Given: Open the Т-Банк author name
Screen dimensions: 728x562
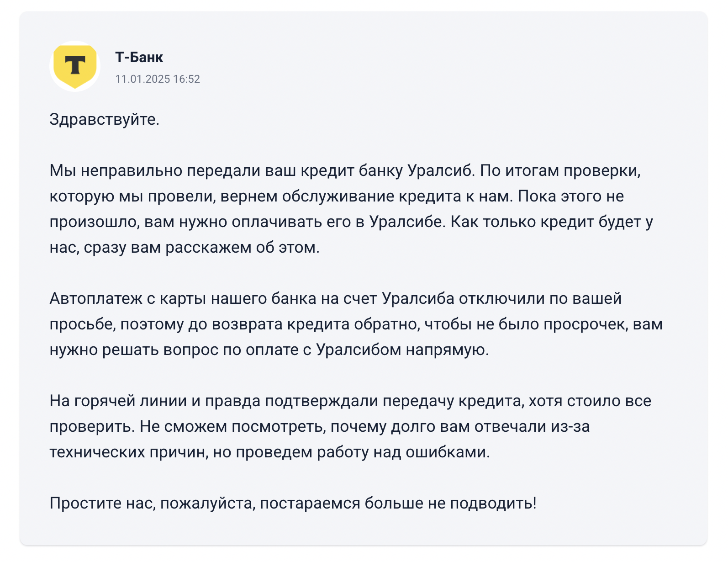Looking at the screenshot, I should pyautogui.click(x=139, y=57).
